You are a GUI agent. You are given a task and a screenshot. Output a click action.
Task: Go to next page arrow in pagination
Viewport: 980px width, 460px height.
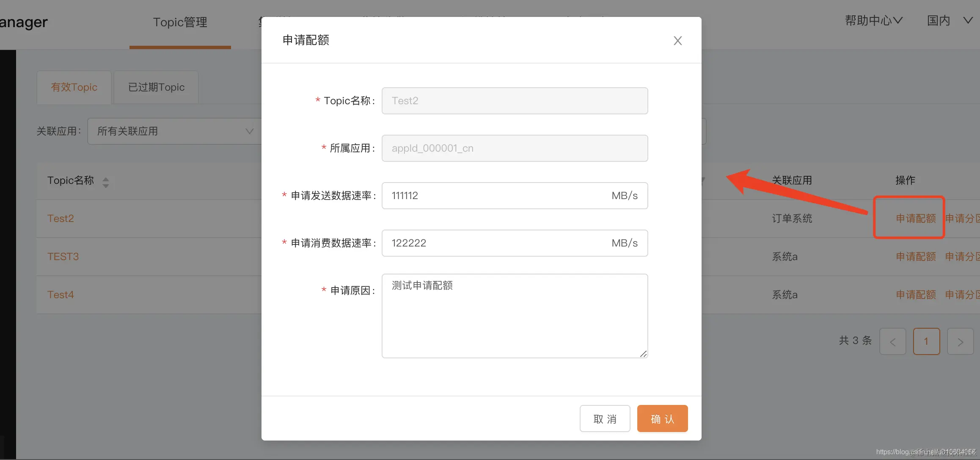960,341
